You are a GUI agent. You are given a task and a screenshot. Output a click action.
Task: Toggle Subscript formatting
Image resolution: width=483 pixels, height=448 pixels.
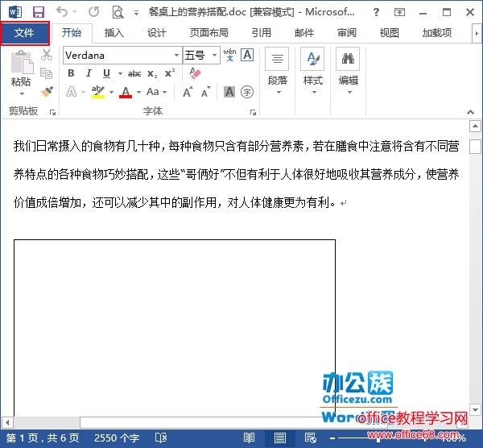(152, 74)
